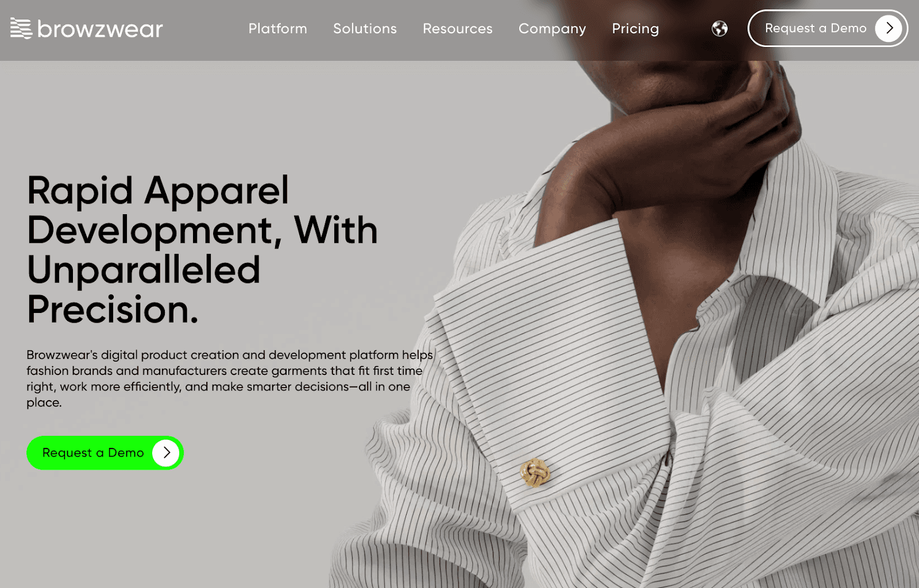Click the gold knot cufflink in photo

pyautogui.click(x=535, y=473)
